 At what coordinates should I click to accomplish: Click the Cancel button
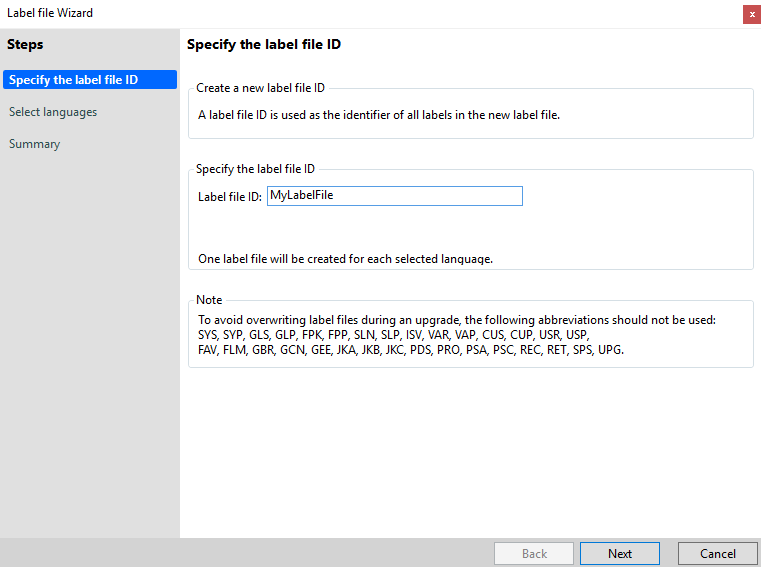tap(717, 553)
